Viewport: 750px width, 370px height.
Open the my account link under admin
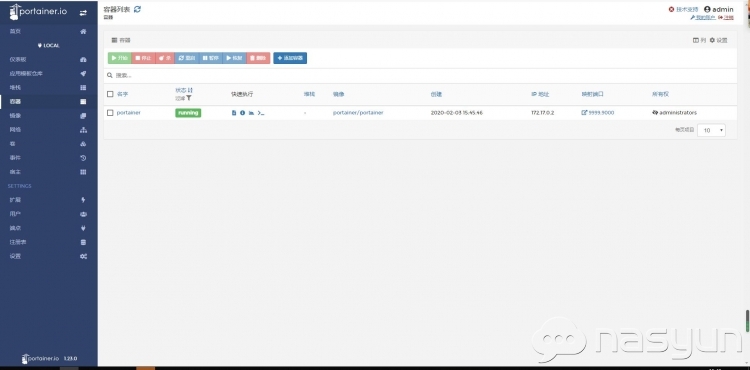(x=703, y=18)
